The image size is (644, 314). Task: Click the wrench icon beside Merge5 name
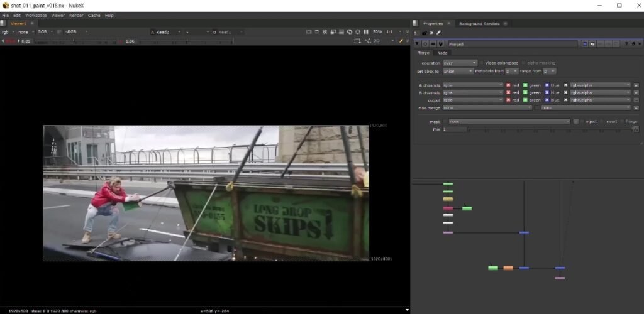pyautogui.click(x=441, y=43)
